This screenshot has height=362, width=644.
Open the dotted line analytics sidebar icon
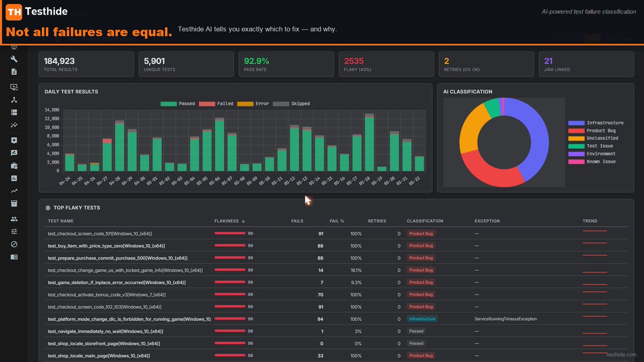click(x=14, y=125)
